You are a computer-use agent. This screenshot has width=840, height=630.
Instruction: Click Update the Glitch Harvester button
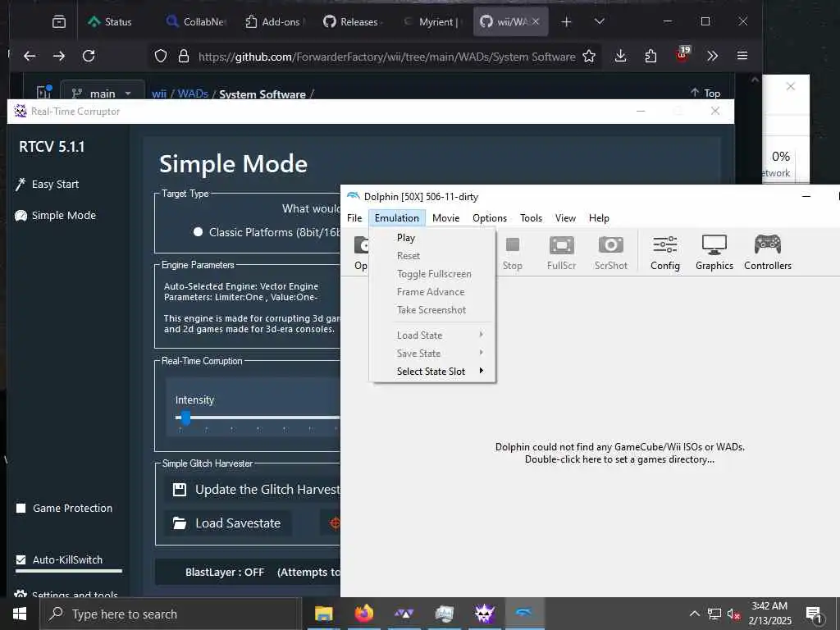[253, 490]
